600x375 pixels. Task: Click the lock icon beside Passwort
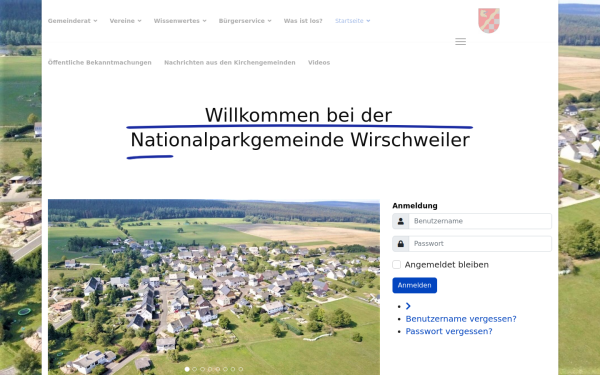click(401, 244)
